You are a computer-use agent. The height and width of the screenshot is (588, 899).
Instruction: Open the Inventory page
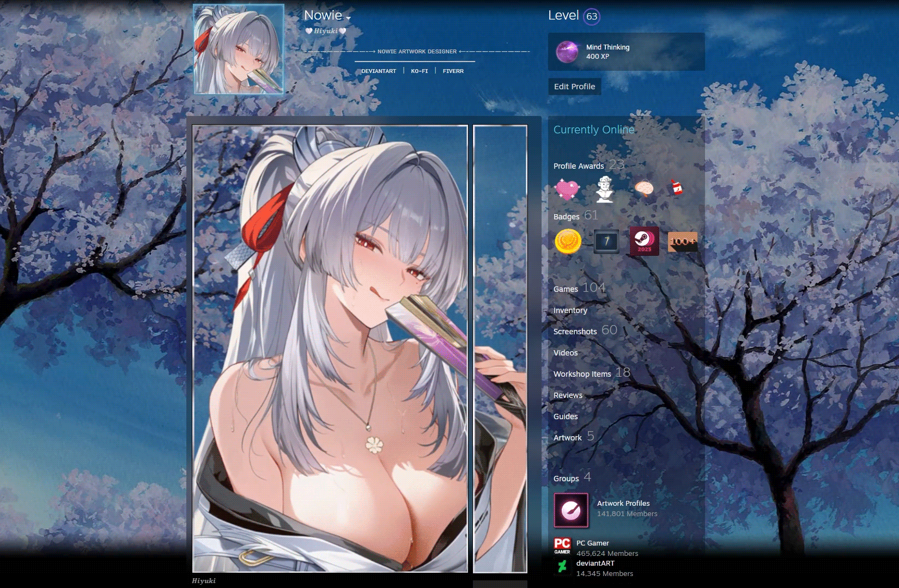(570, 310)
